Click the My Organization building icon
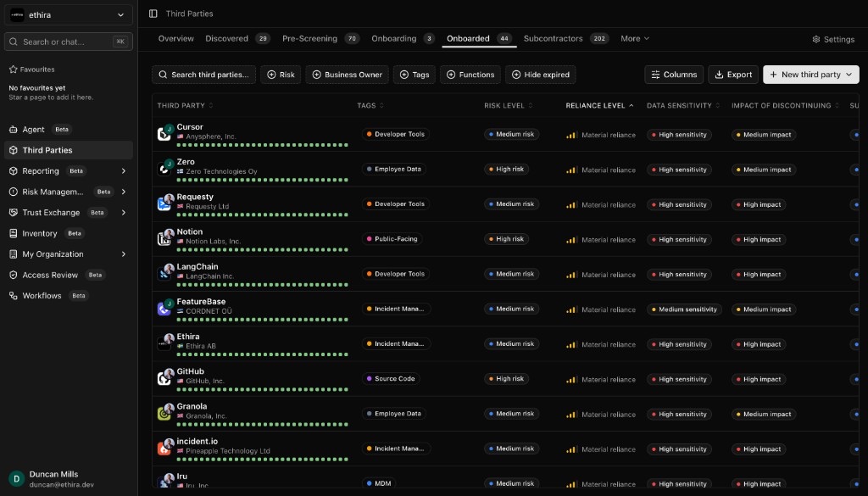Screen dimensions: 868x496 (x=14, y=254)
